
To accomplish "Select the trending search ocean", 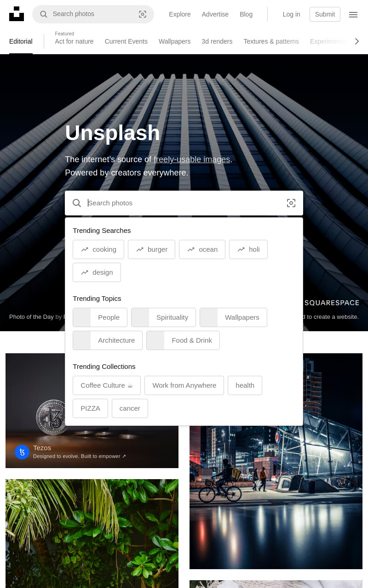I will [x=202, y=249].
